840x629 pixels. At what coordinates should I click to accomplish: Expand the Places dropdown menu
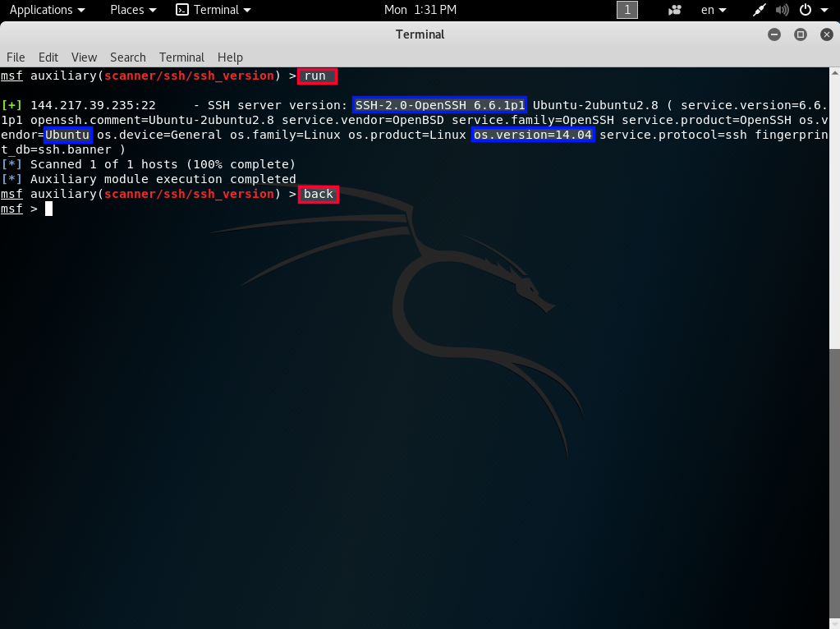133,10
